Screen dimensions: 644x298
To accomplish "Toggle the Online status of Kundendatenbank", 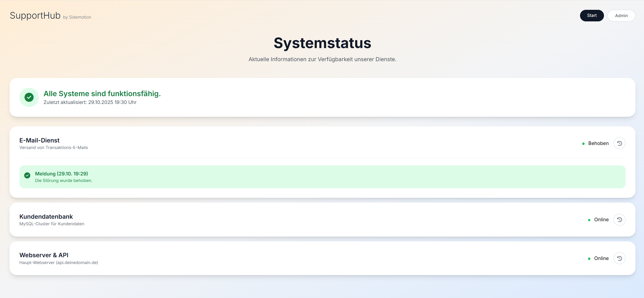I will click(601, 219).
